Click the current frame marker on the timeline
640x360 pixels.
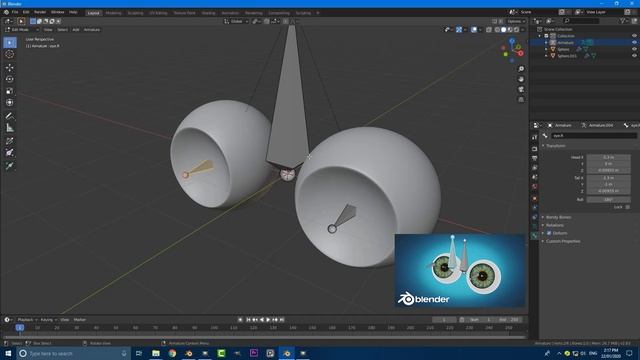pos(20,327)
